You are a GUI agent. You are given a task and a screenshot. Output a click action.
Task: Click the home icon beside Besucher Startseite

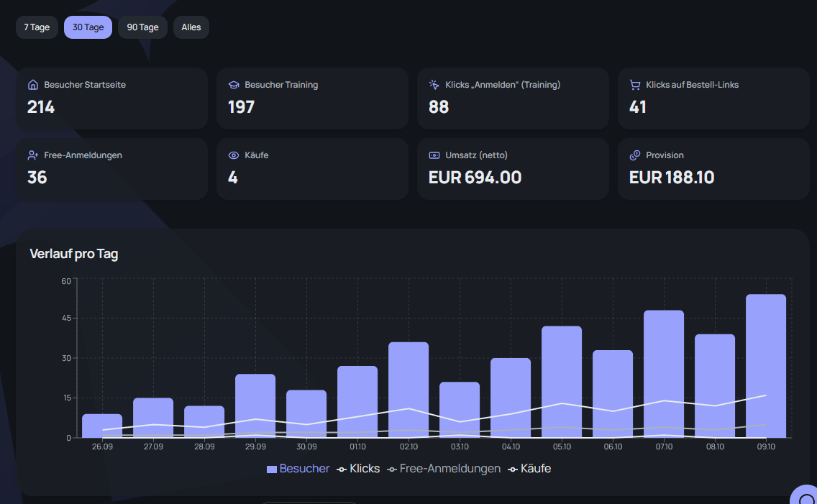click(33, 85)
